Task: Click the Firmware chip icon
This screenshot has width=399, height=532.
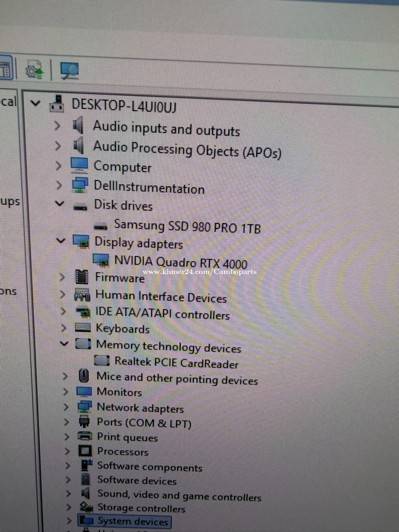Action: pos(82,277)
